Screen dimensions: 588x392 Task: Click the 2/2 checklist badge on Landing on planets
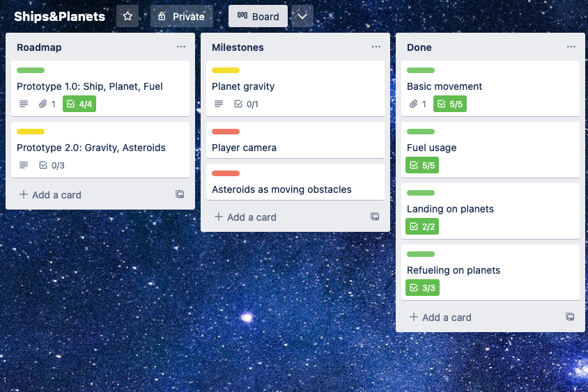click(x=422, y=226)
